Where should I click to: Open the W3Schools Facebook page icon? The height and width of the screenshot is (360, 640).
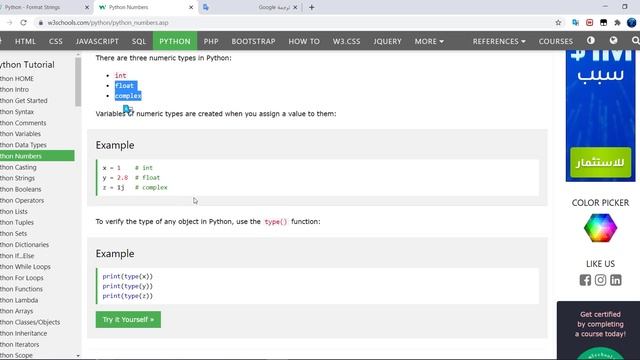[x=585, y=280]
